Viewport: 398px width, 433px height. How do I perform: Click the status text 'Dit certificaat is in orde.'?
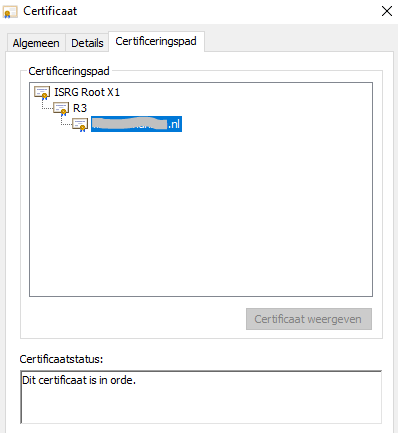point(79,380)
